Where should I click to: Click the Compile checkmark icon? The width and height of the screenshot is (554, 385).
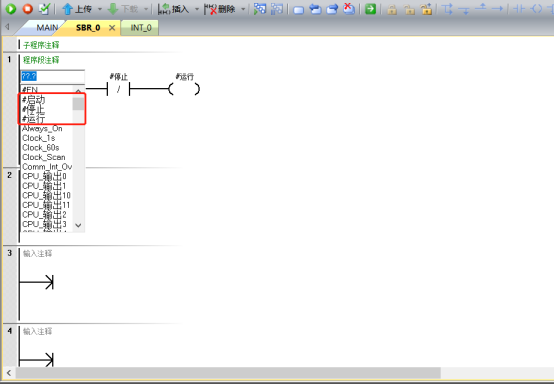tap(45, 9)
